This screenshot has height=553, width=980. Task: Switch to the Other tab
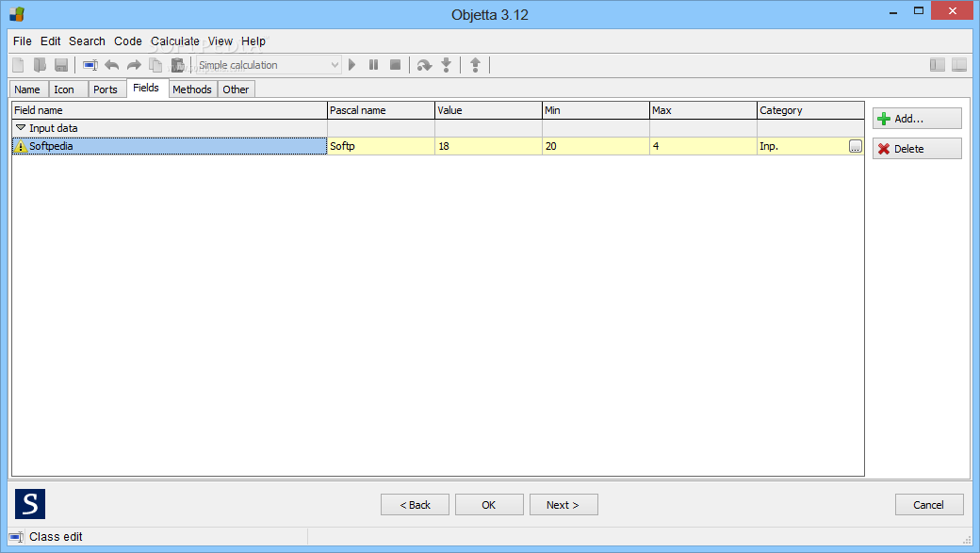[237, 89]
